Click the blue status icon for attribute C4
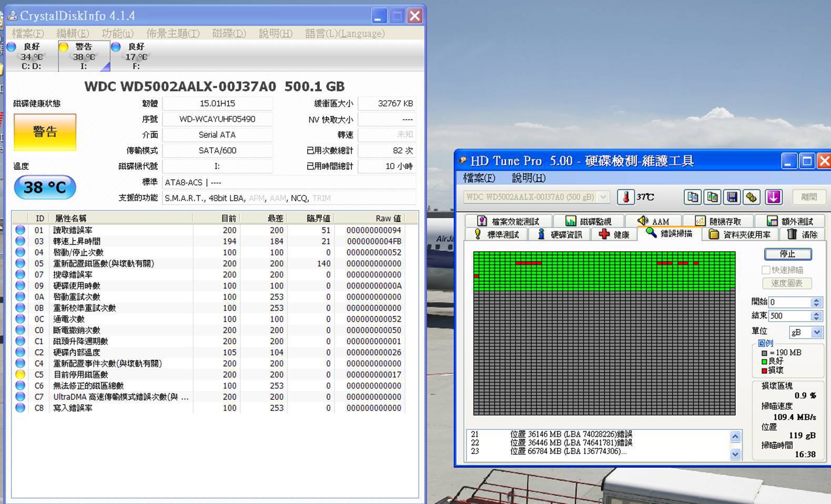The height and width of the screenshot is (504, 831). 20,364
